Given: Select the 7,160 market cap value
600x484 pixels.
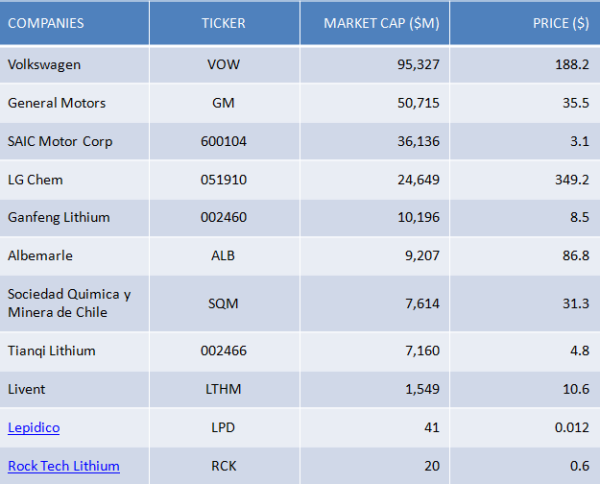Looking at the screenshot, I should click(x=422, y=351).
